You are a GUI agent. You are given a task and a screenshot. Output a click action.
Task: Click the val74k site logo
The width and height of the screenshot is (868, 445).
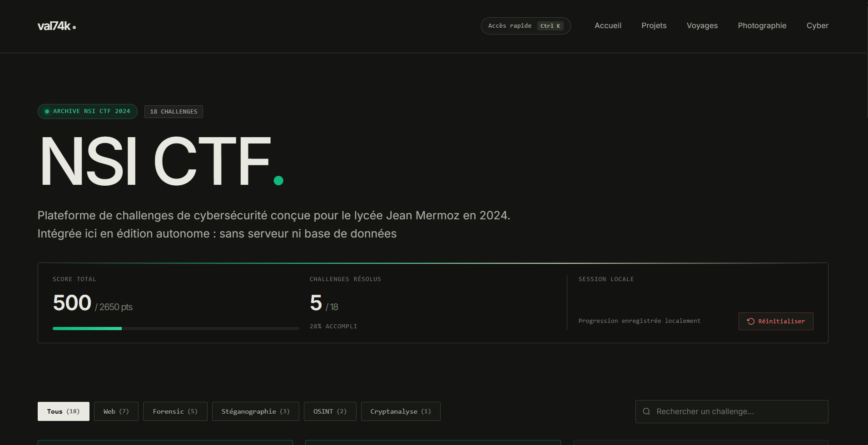coord(57,26)
